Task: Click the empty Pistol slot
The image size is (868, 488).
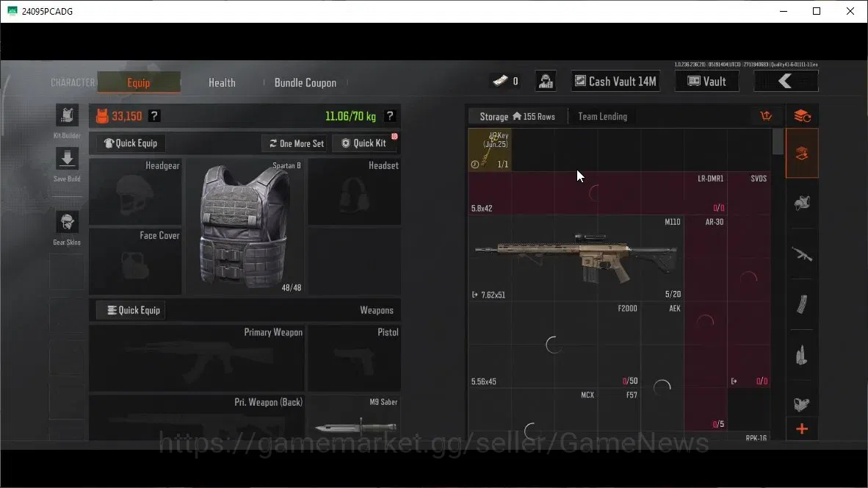Action: (354, 358)
